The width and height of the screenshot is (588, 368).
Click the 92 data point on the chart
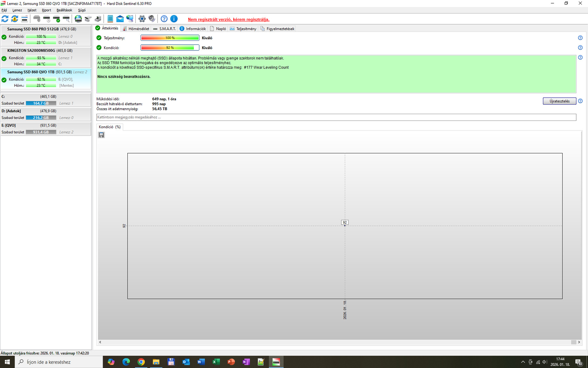click(x=345, y=225)
